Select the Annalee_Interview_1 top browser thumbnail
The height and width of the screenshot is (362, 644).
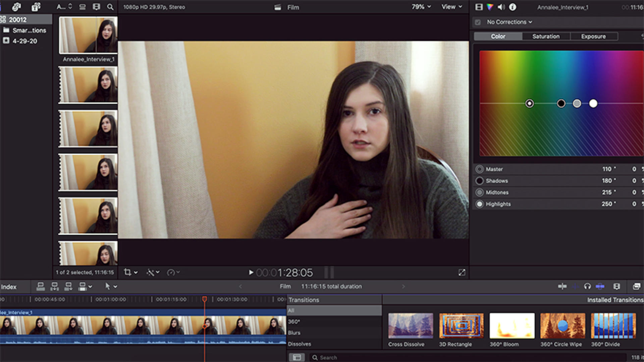tap(88, 35)
